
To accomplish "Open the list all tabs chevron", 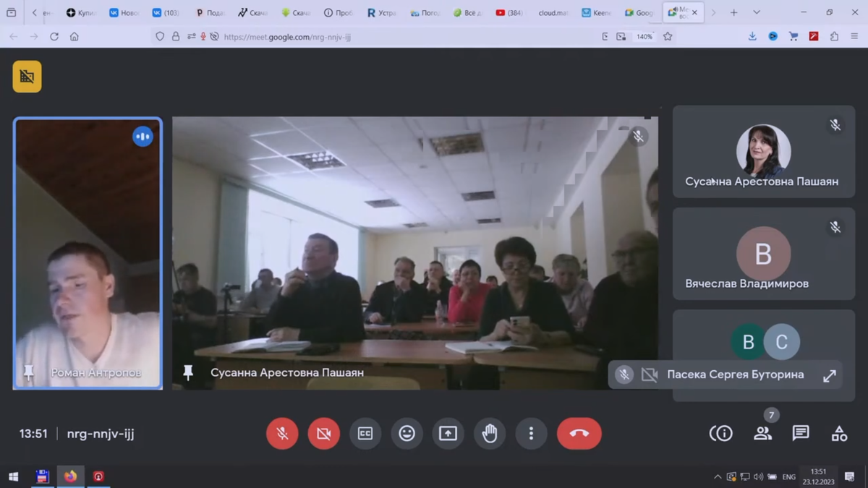I will coord(757,12).
